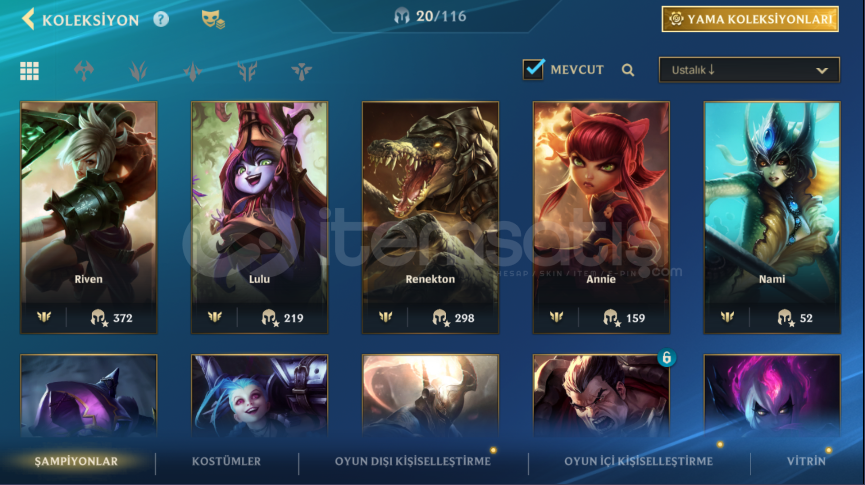The height and width of the screenshot is (485, 865).
Task: Filter by the horned role icon
Action: coord(247,71)
